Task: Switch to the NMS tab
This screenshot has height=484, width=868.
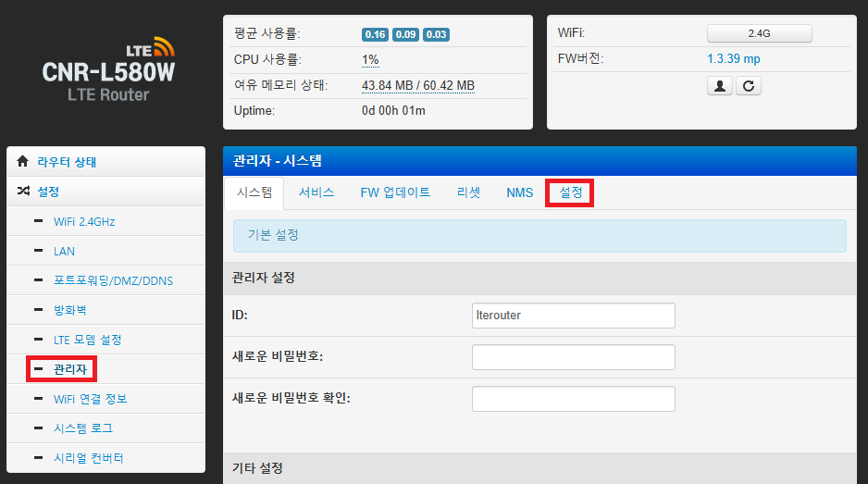Action: click(x=520, y=192)
